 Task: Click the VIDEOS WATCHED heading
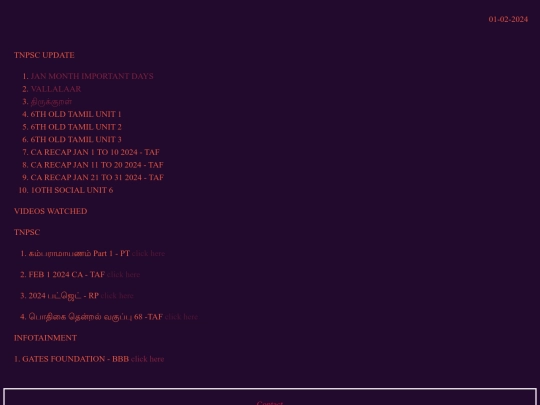(51, 211)
